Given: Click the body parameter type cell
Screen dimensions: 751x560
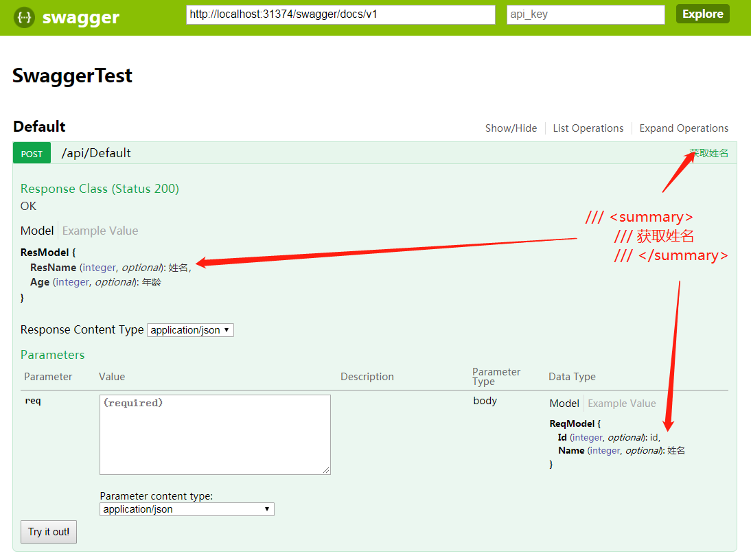Looking at the screenshot, I should (x=485, y=401).
